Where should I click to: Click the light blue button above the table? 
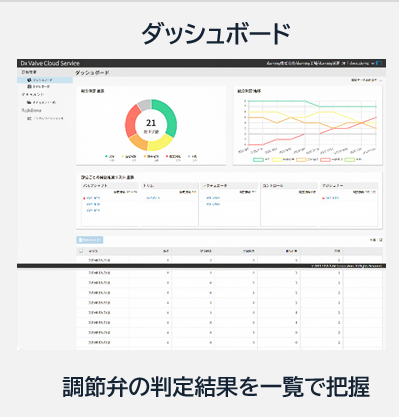coord(90,240)
